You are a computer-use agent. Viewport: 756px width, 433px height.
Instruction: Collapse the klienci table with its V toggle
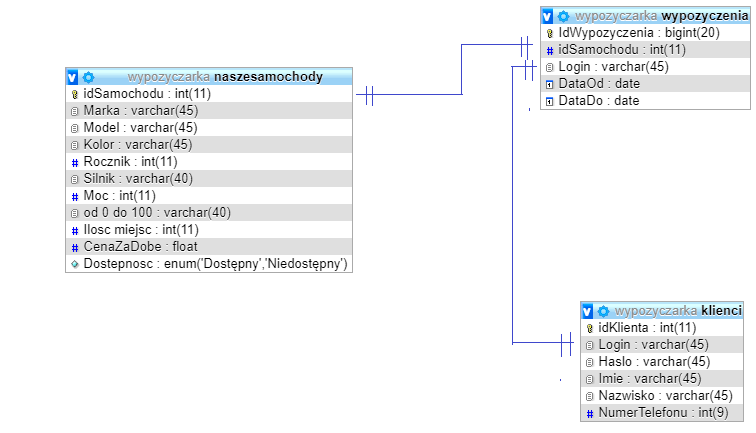(x=587, y=311)
